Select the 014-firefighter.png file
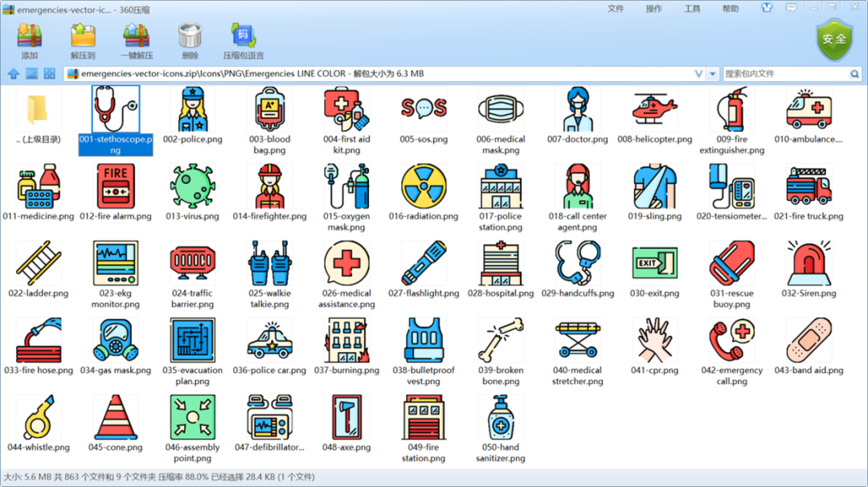The height and width of the screenshot is (487, 868). 269,193
